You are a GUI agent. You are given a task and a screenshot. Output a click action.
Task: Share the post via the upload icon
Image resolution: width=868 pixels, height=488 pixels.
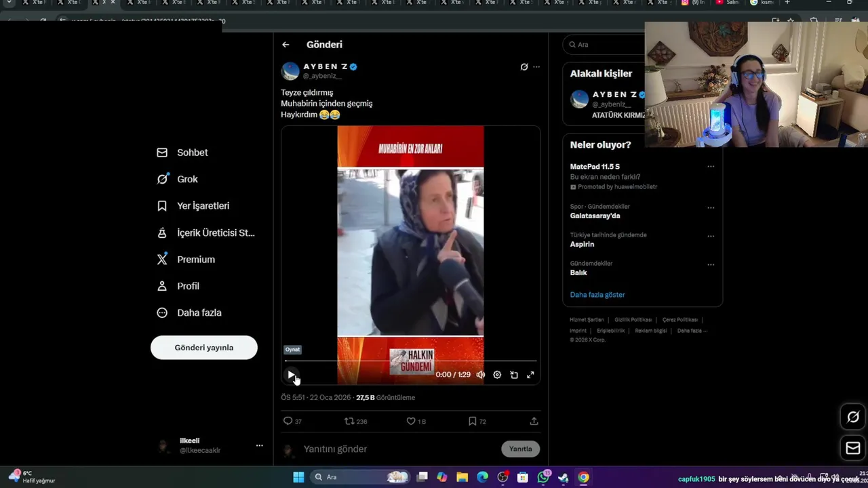(x=534, y=422)
